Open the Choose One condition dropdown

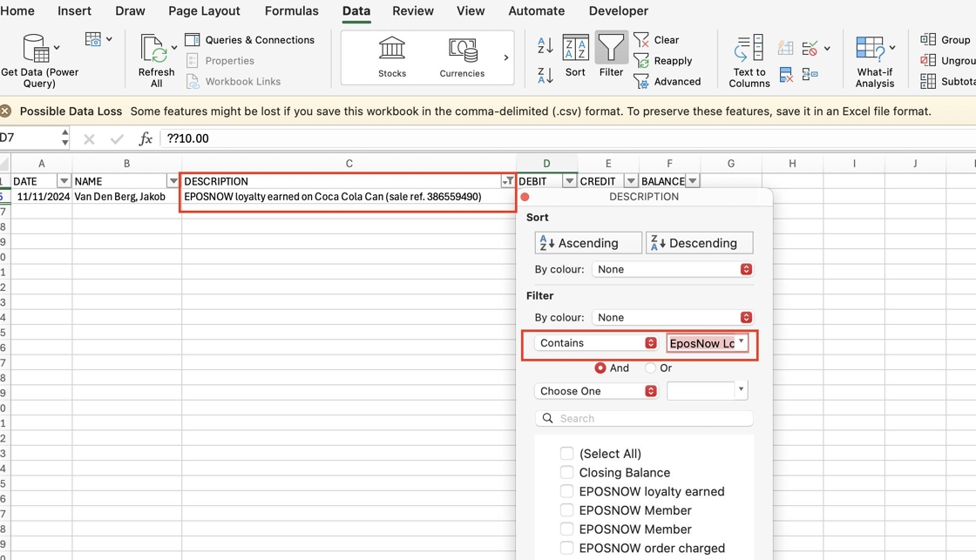(x=596, y=391)
